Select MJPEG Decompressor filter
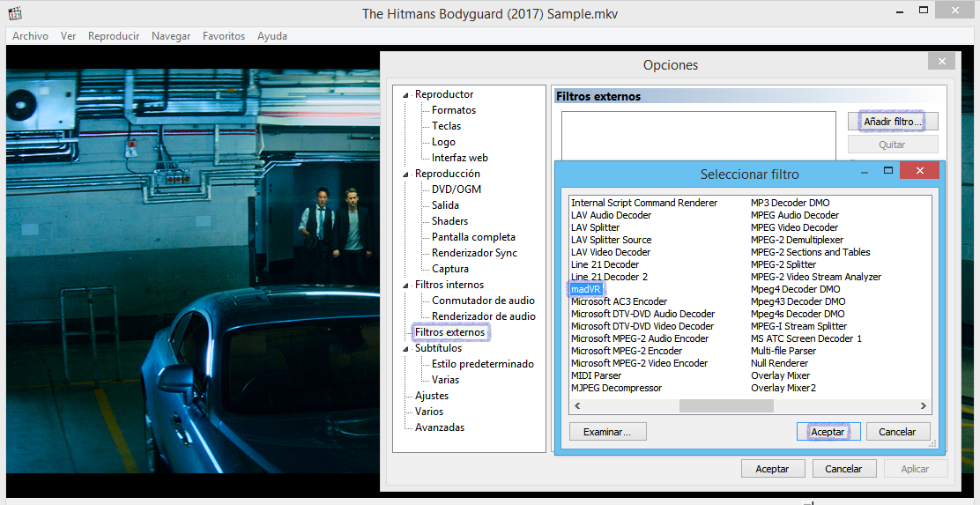 (x=616, y=388)
